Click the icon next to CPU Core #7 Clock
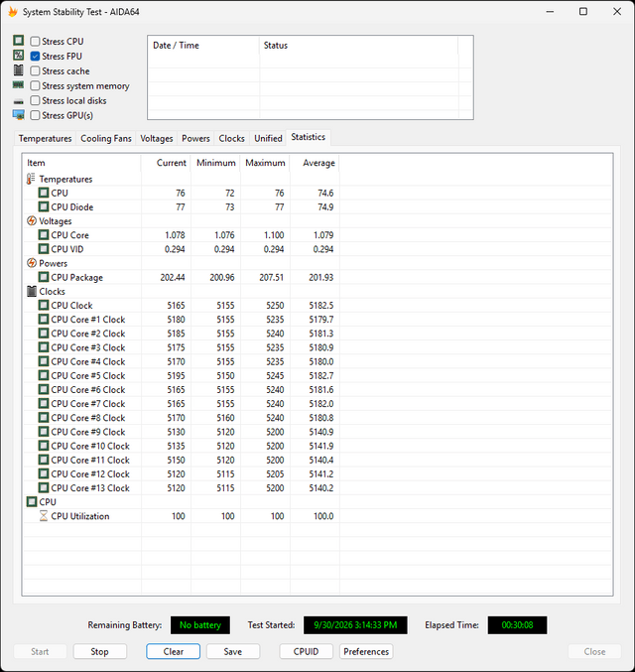 (44, 403)
